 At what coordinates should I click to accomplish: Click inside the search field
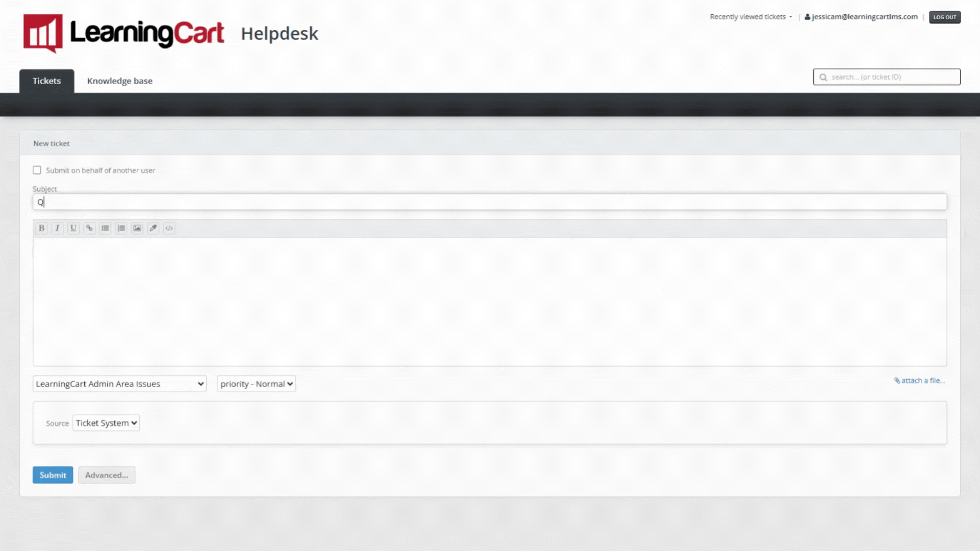pos(887,77)
